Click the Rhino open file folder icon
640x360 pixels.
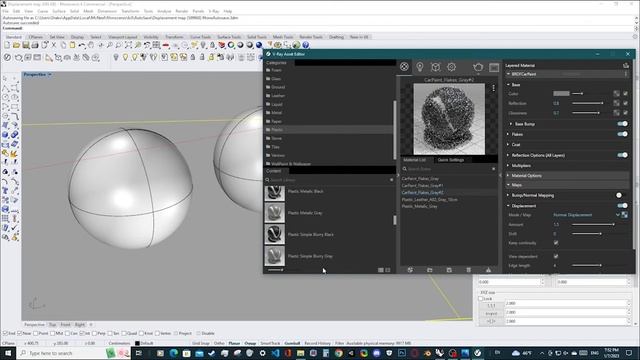click(x=16, y=45)
